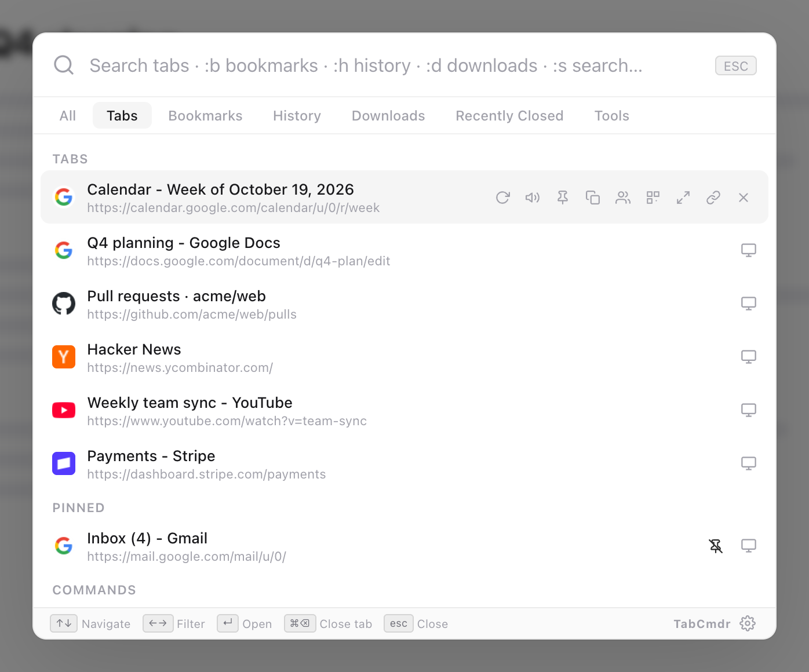The width and height of the screenshot is (809, 672).
Task: Click the expand arrows icon on Calendar row
Action: click(x=683, y=198)
